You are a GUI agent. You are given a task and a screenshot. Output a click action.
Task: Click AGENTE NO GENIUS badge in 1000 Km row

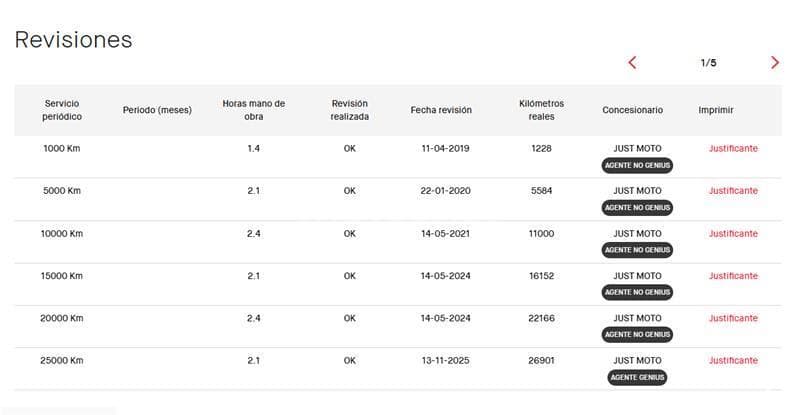(637, 165)
